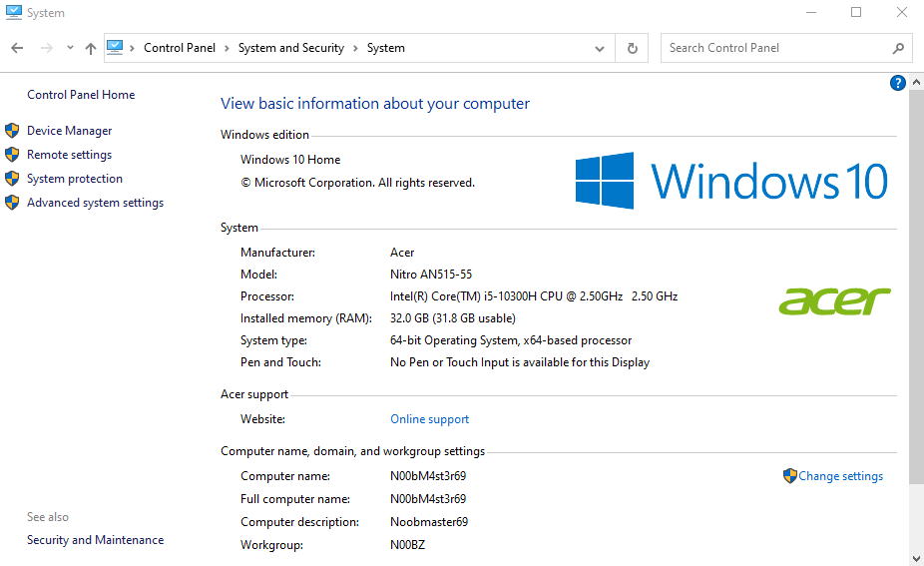Viewport: 924px width, 566px height.
Task: Click the model value Nitro AN515-55
Action: pos(431,275)
